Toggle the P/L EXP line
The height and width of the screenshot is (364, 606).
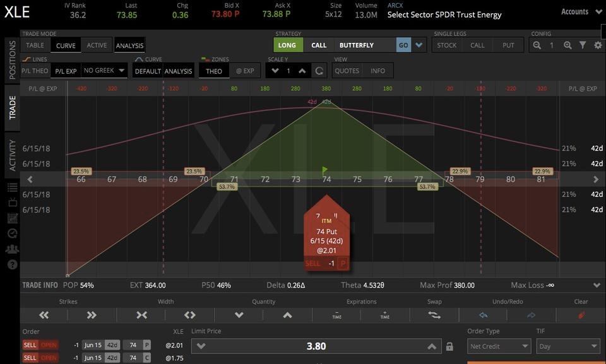(66, 71)
